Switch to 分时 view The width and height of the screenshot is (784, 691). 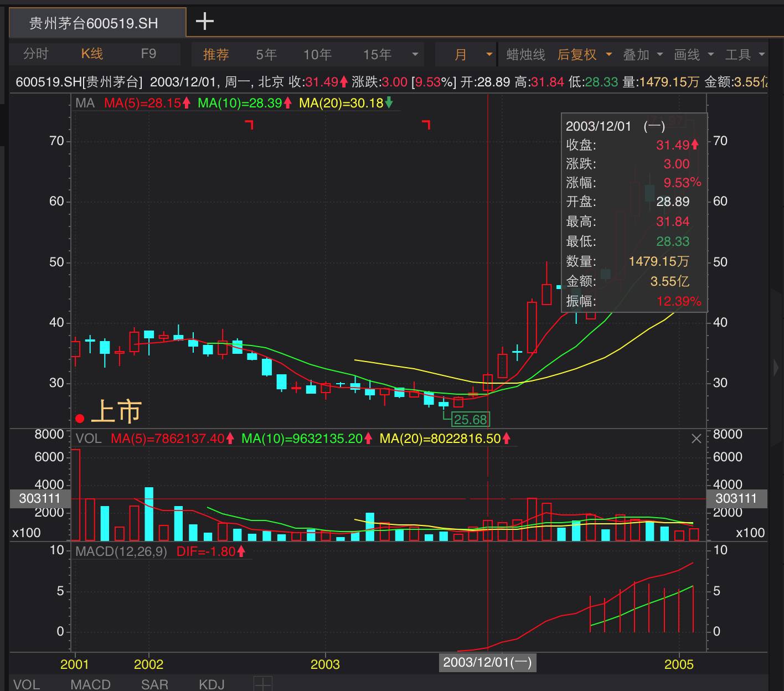(36, 54)
